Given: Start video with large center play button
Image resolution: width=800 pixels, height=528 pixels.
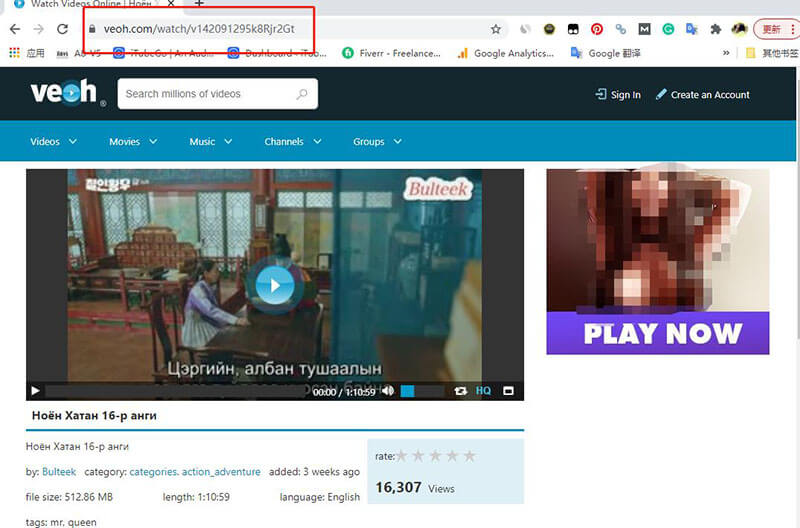Looking at the screenshot, I should tap(275, 285).
